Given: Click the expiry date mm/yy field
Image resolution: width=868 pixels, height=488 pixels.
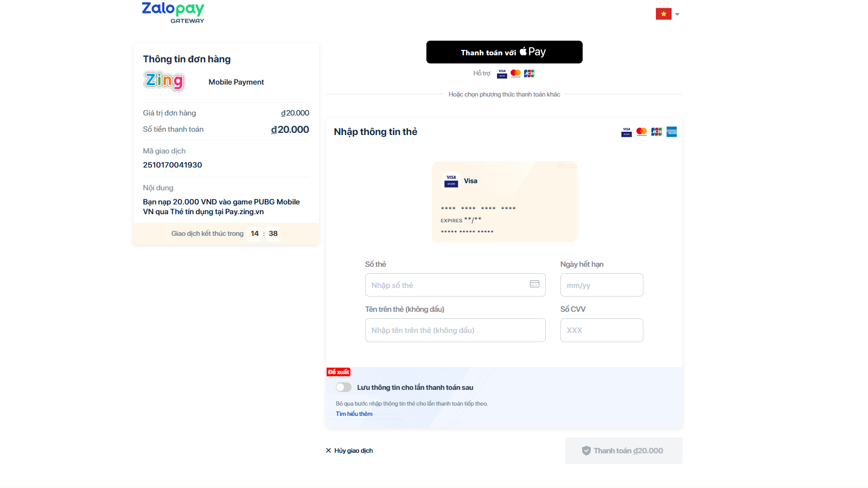Looking at the screenshot, I should coord(601,285).
